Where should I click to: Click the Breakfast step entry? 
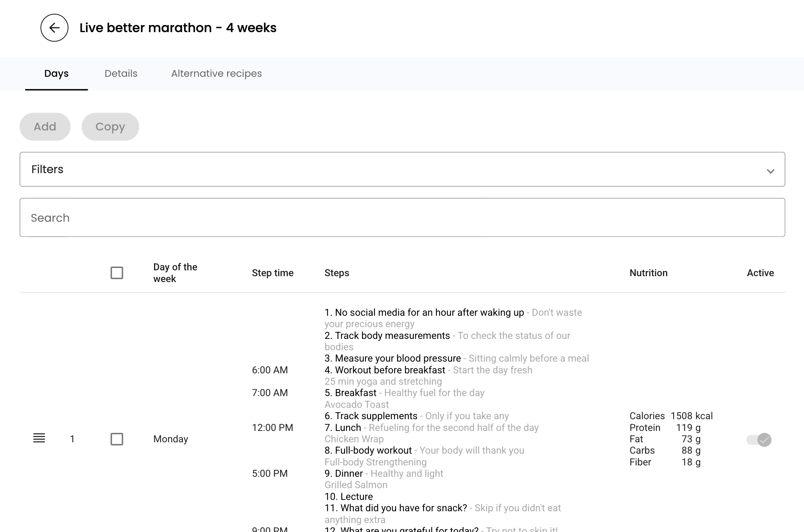pos(355,393)
